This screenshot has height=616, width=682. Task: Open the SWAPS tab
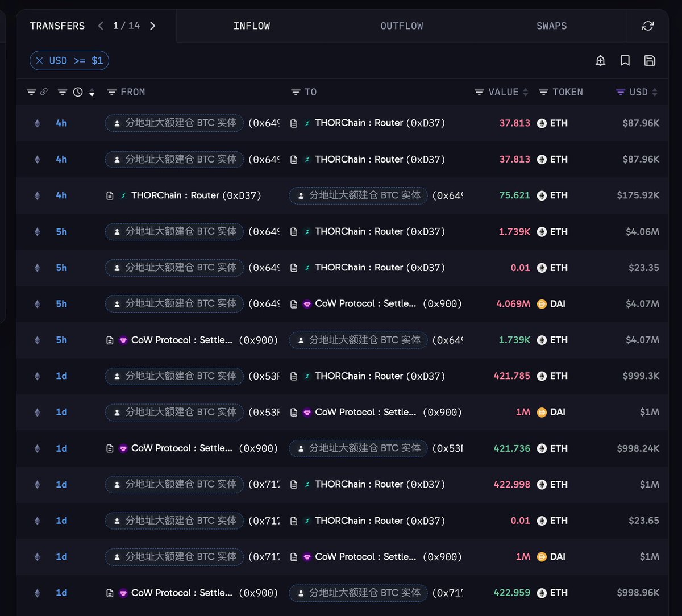pos(551,26)
